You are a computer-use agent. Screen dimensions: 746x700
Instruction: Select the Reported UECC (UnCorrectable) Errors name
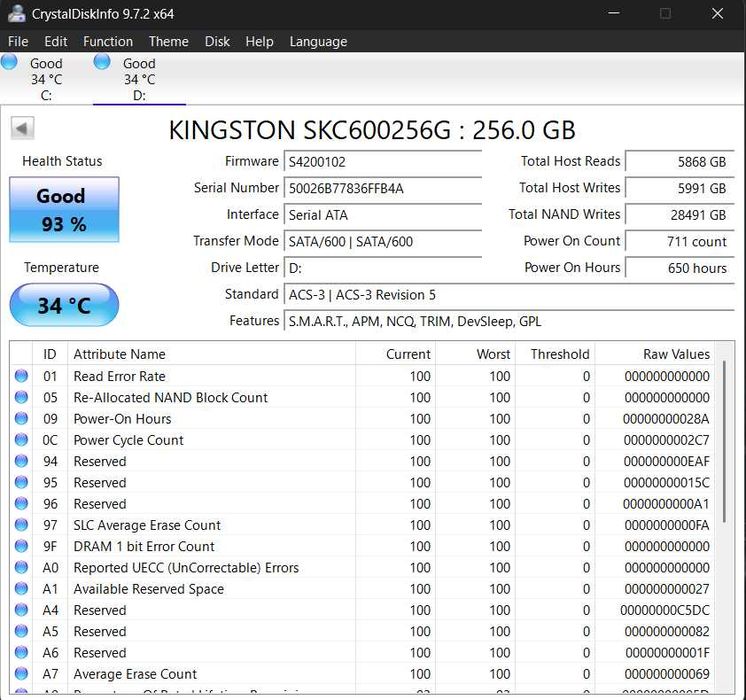pyautogui.click(x=186, y=568)
